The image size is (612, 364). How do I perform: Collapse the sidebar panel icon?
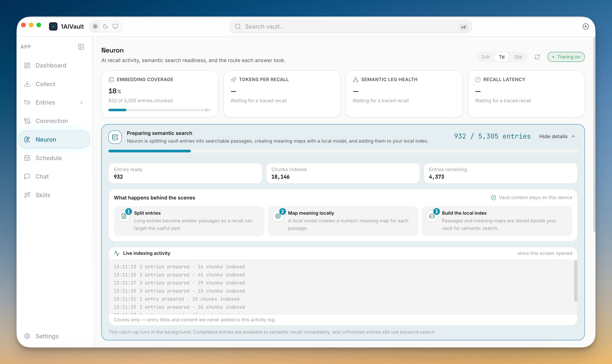tap(81, 47)
